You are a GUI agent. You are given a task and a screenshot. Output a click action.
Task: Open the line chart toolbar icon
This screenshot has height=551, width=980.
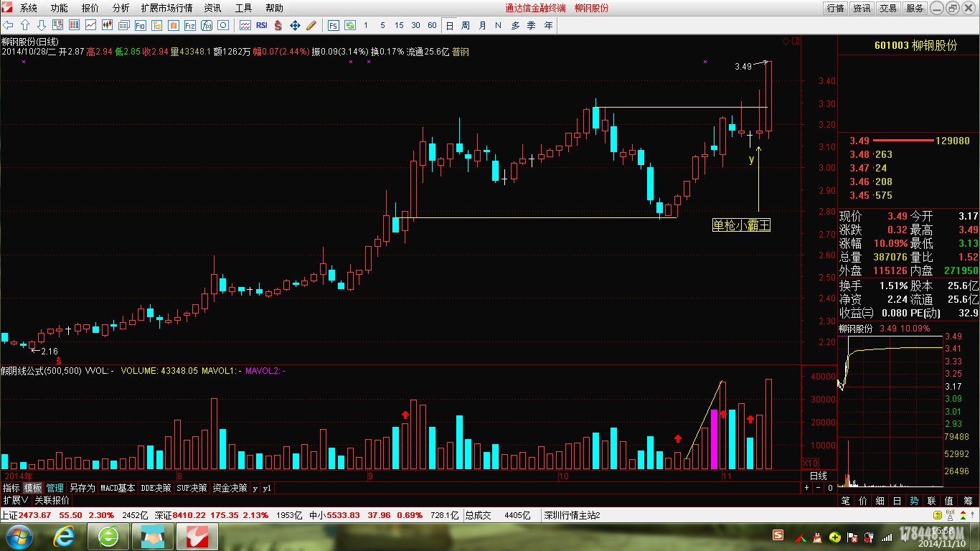[x=90, y=25]
